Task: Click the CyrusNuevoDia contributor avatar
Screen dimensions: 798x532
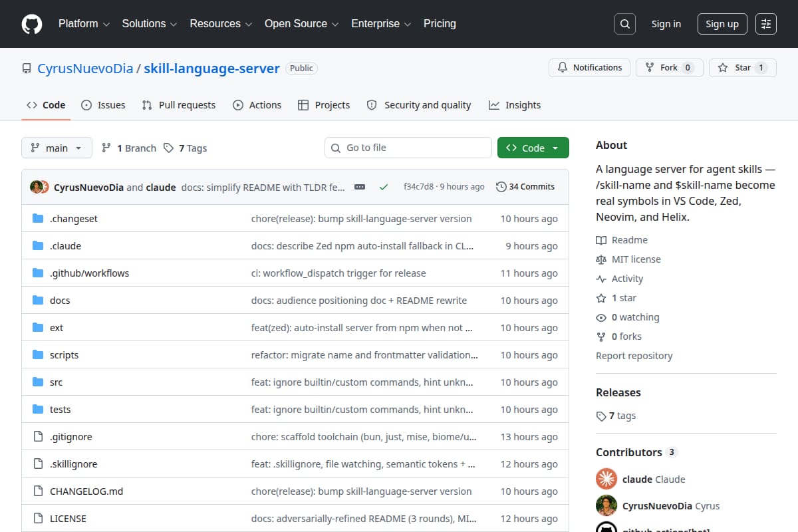Action: point(606,505)
